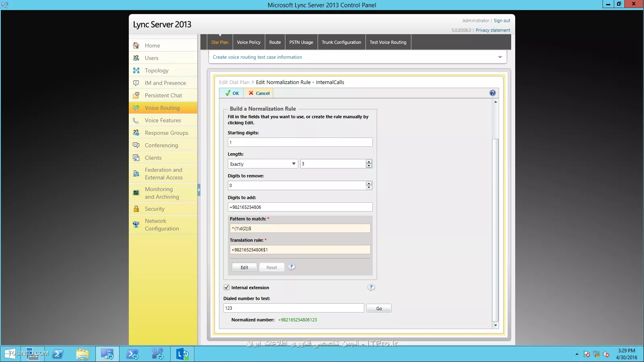Open Voice Features in sidebar
Screen dimensions: 644x362
click(x=163, y=120)
